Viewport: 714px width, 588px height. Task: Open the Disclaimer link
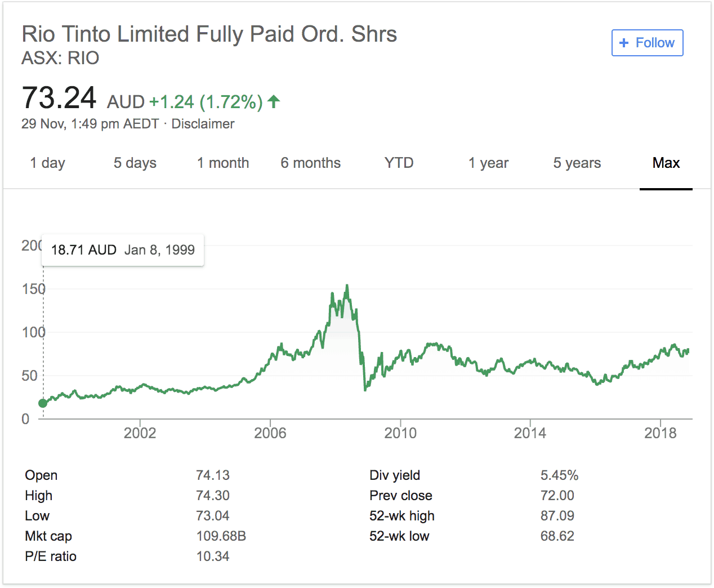click(203, 124)
